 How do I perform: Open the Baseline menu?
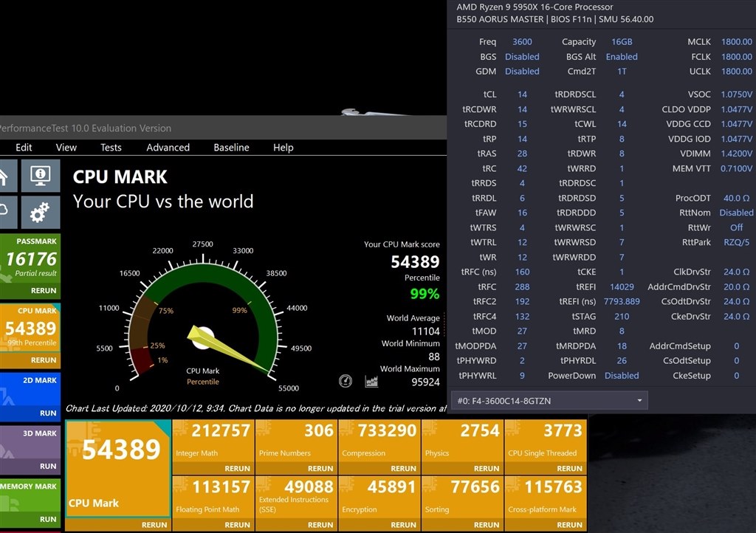pyautogui.click(x=231, y=148)
